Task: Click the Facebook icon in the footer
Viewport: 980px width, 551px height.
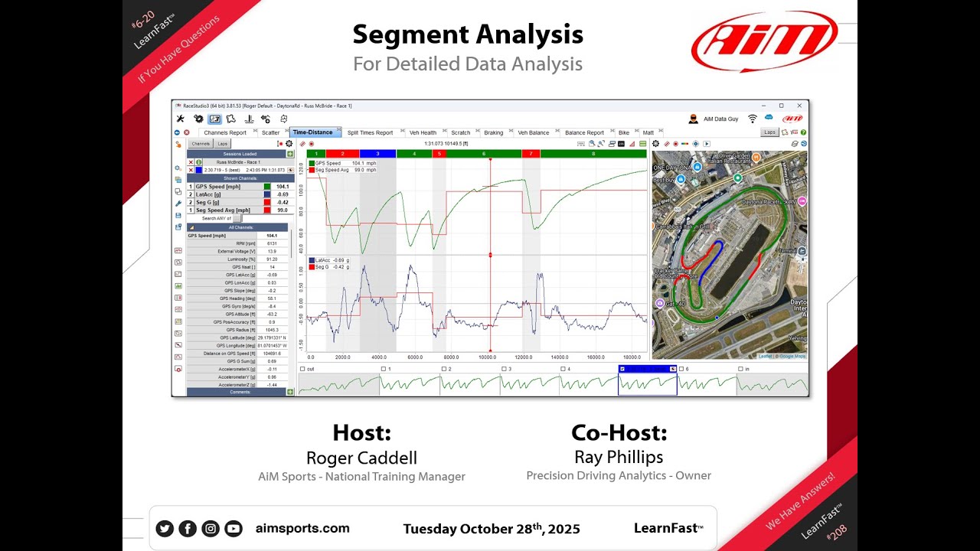Action: 188,528
